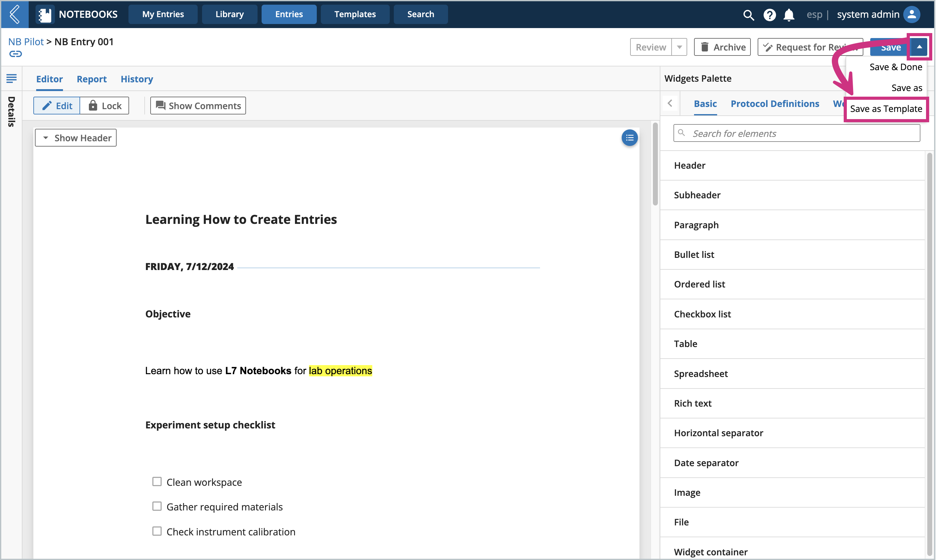
Task: Click the highlighted lab operations text
Action: (340, 371)
